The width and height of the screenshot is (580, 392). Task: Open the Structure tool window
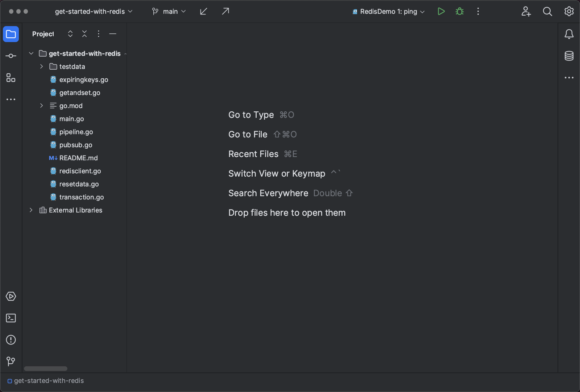click(x=11, y=78)
